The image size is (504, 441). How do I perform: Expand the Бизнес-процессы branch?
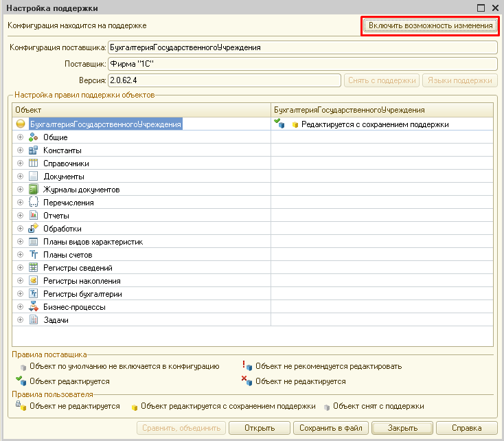pyautogui.click(x=20, y=307)
